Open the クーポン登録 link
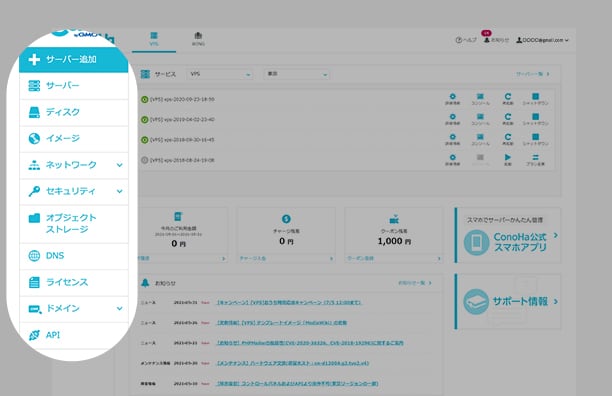This screenshot has height=396, width=612. click(x=360, y=258)
